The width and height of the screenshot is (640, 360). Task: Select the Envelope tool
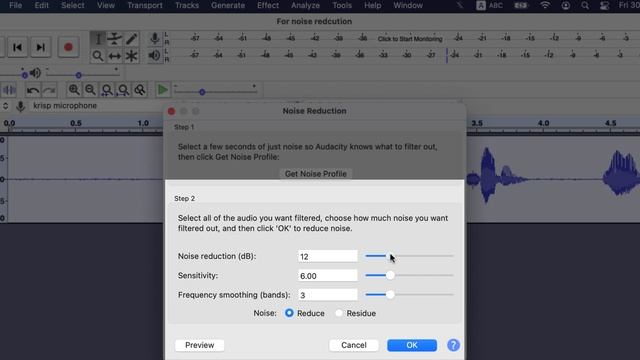coord(115,39)
